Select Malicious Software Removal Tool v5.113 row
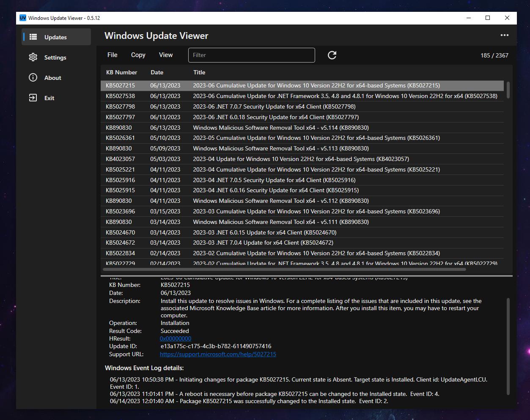 (302, 148)
